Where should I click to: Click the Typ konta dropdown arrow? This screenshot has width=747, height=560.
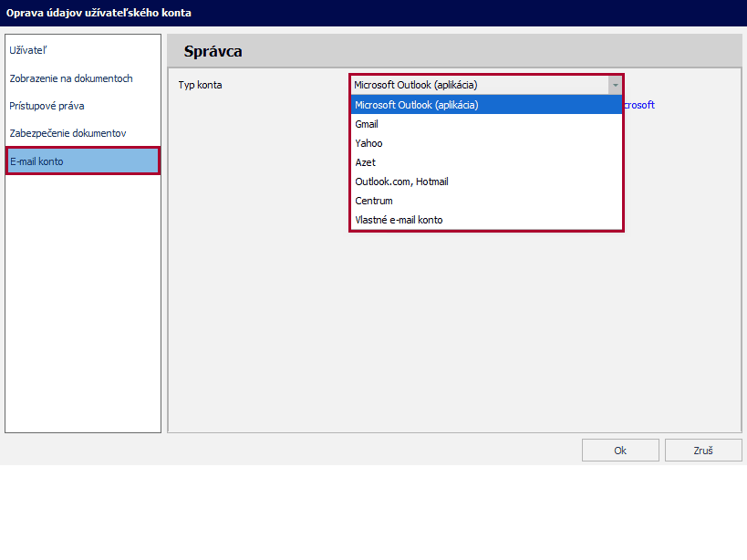[x=616, y=85]
